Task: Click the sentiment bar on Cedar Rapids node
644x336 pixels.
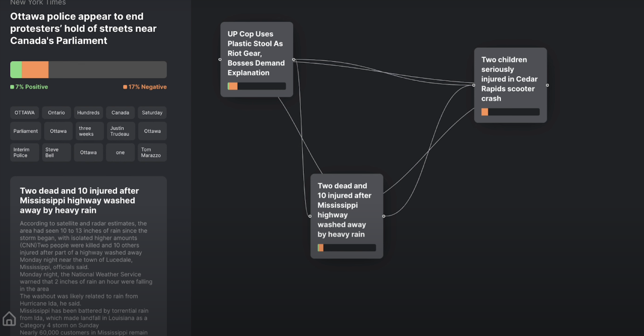Action: click(510, 112)
